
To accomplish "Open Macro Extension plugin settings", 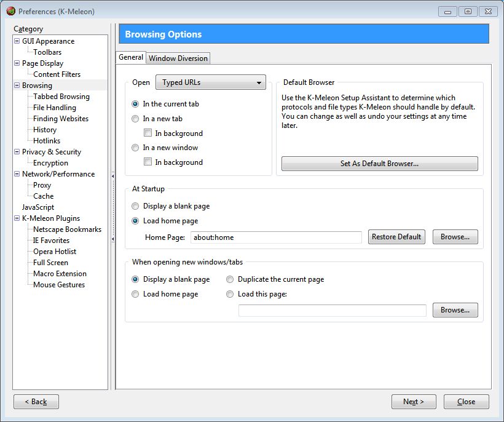I will [x=60, y=274].
